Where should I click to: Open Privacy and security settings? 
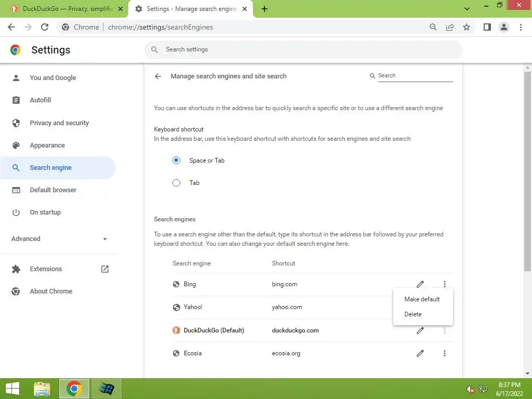58,123
